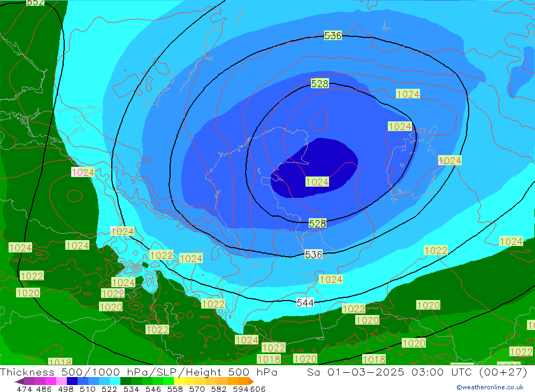Image resolution: width=535 pixels, height=392 pixels.
Task: Pick the cyan swatch in the thickness legend
Action: [115, 381]
